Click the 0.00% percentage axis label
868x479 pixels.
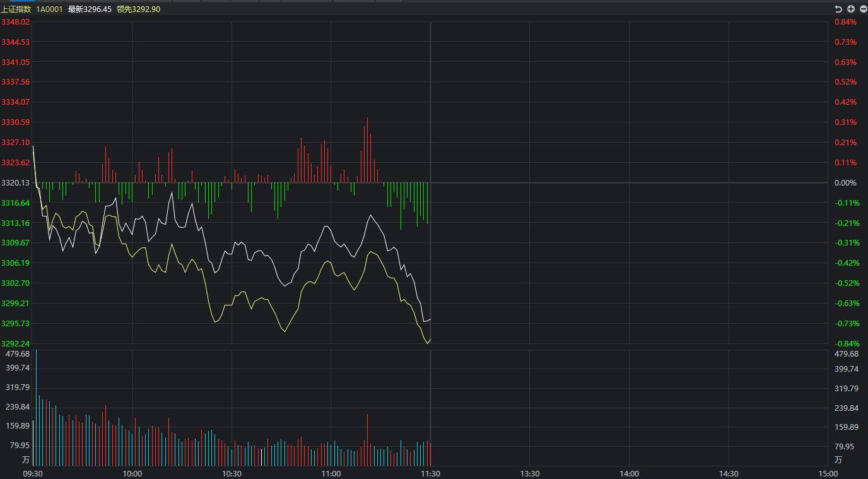(x=845, y=182)
